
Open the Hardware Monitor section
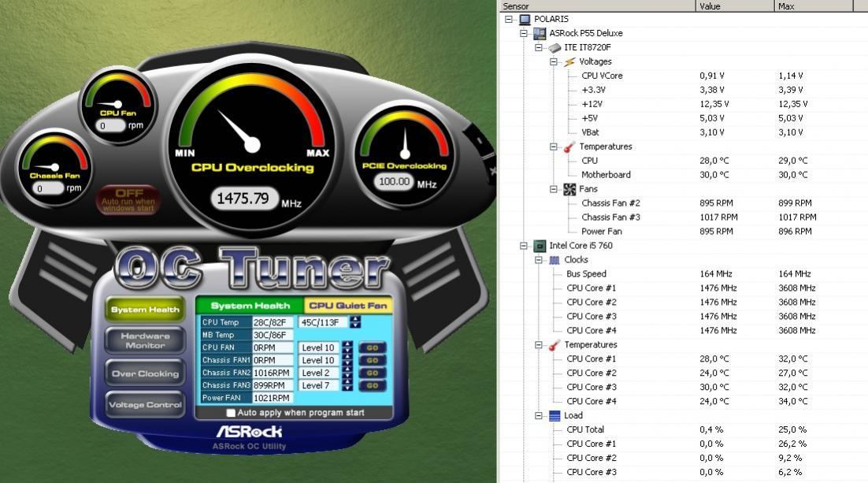coord(145,340)
